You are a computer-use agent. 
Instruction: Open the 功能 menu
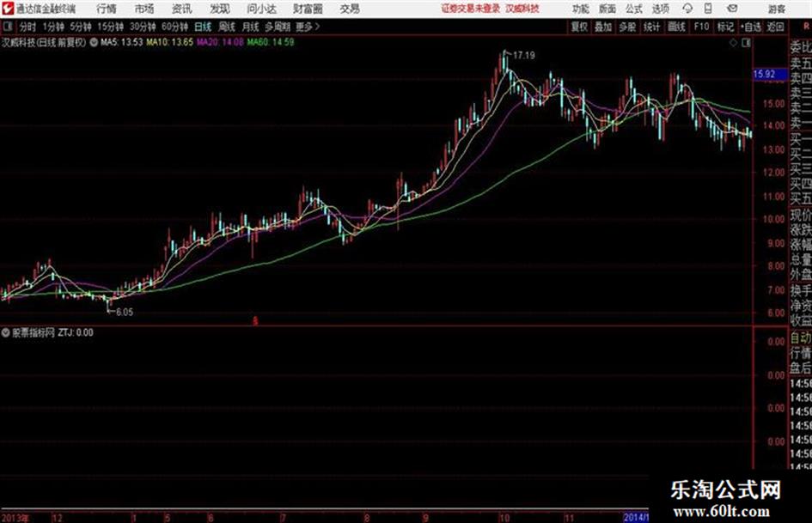tap(581, 9)
